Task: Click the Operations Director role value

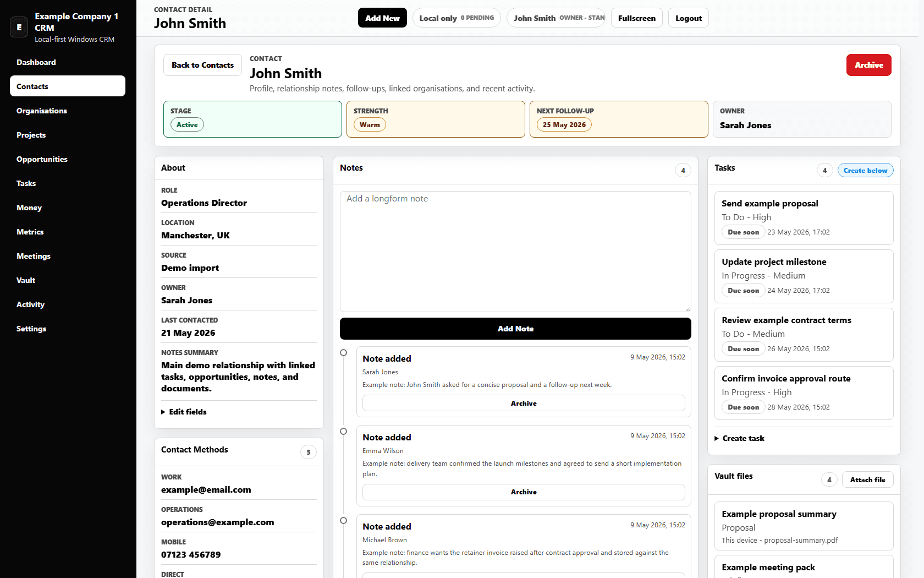Action: [204, 203]
